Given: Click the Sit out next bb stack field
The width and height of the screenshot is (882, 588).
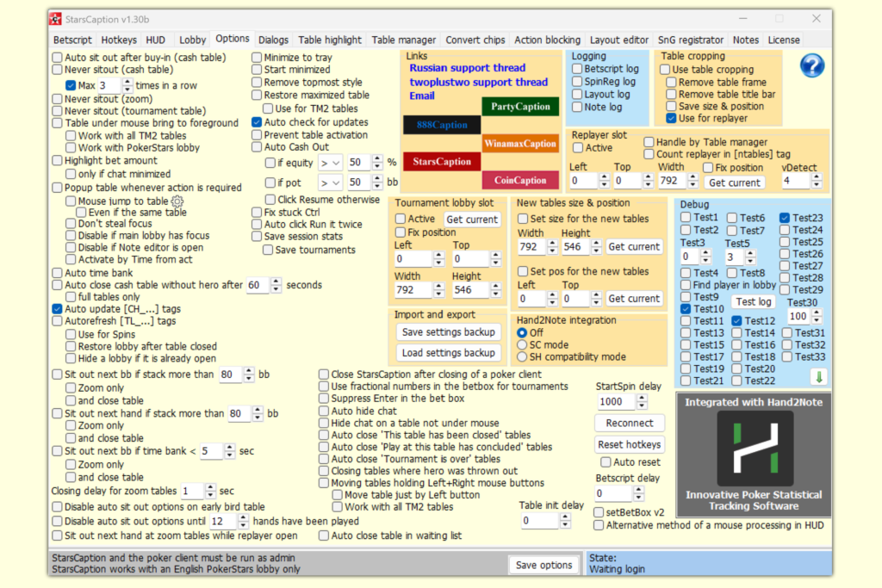Looking at the screenshot, I should tap(231, 374).
